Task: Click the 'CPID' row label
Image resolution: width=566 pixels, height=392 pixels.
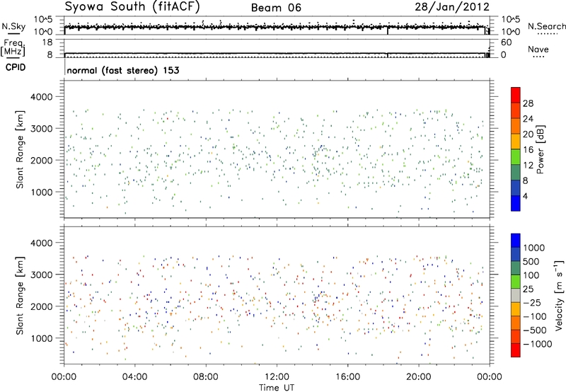Action: 16,67
